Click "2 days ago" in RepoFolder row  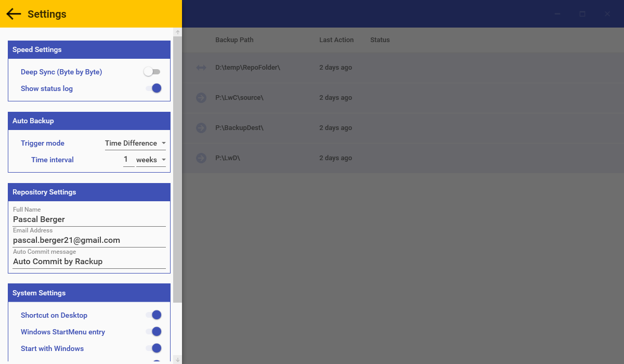coord(335,68)
